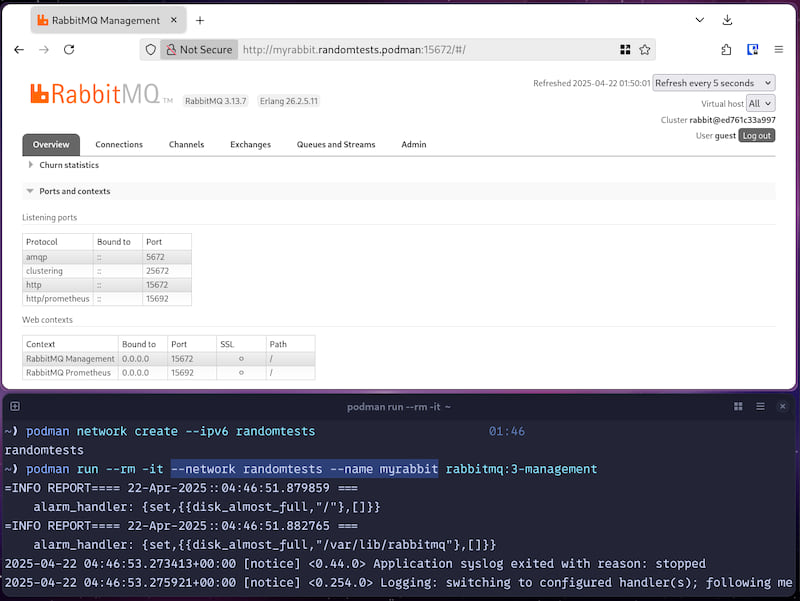Click the SSL column header
Image resolution: width=800 pixels, height=601 pixels.
point(241,344)
